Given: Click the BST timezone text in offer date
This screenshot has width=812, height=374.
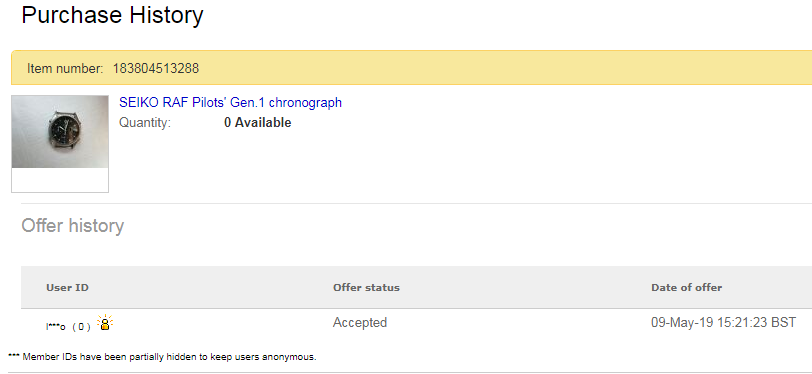Looking at the screenshot, I should point(784,323).
